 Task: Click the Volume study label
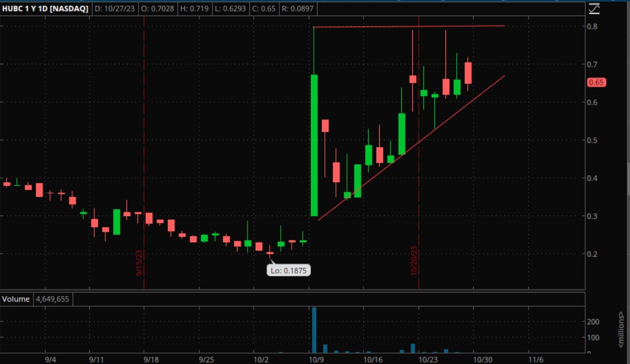pos(16,299)
